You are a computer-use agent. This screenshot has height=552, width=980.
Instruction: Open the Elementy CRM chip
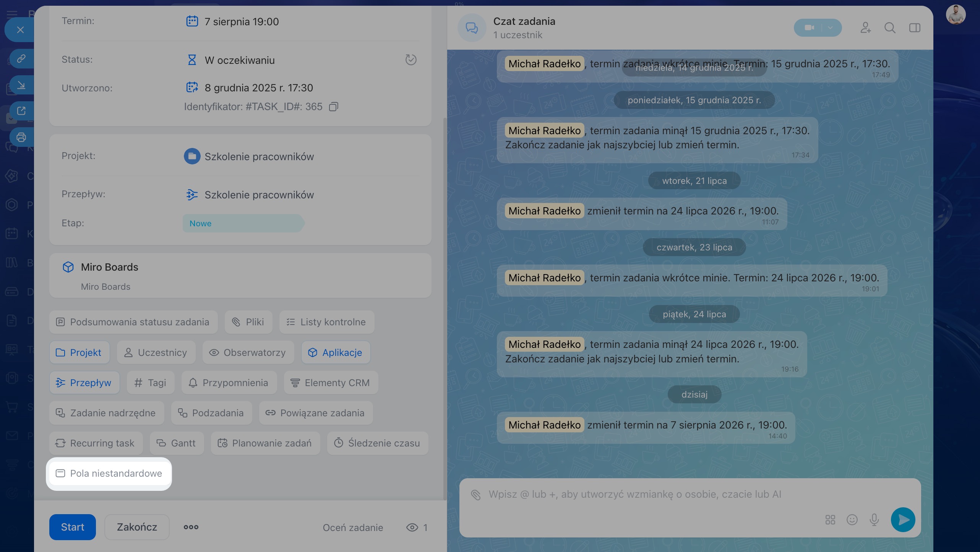(x=331, y=383)
